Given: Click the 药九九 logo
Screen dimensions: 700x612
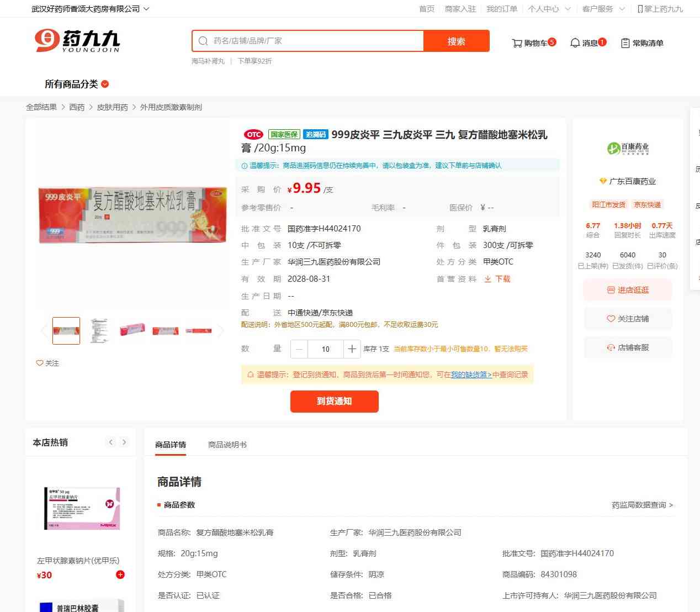Looking at the screenshot, I should point(77,40).
